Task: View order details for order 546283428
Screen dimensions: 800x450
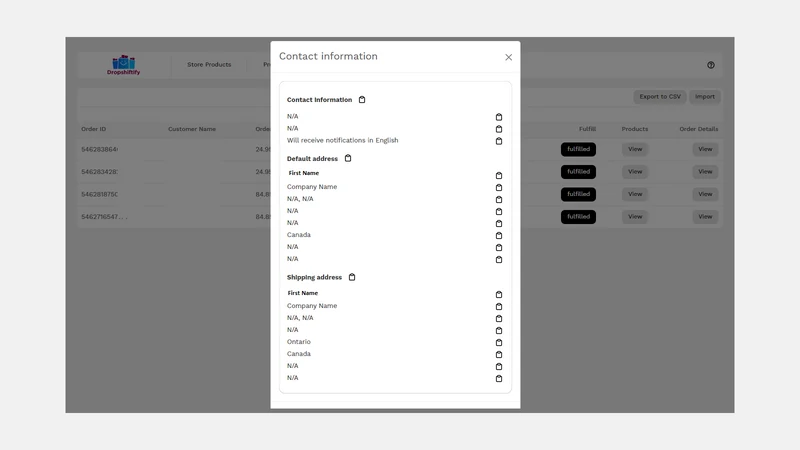Action: (x=705, y=171)
